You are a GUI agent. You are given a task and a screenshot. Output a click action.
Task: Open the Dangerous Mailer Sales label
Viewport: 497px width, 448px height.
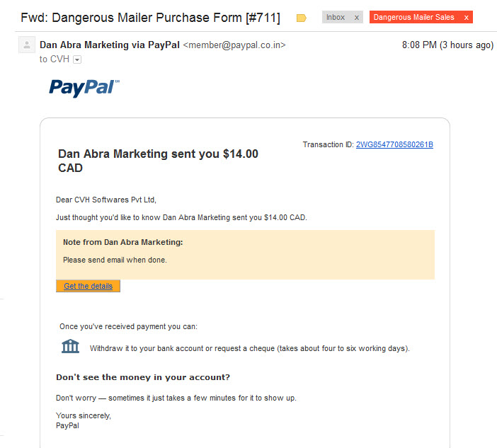tap(413, 17)
